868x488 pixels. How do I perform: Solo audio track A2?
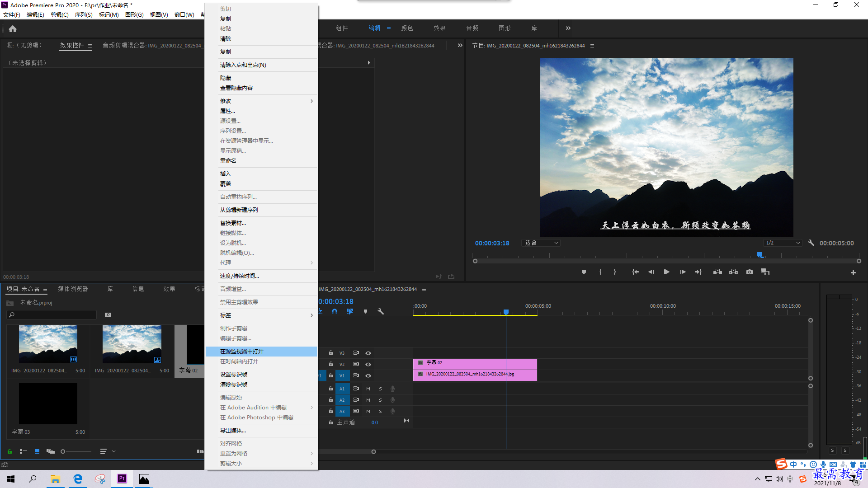[380, 400]
